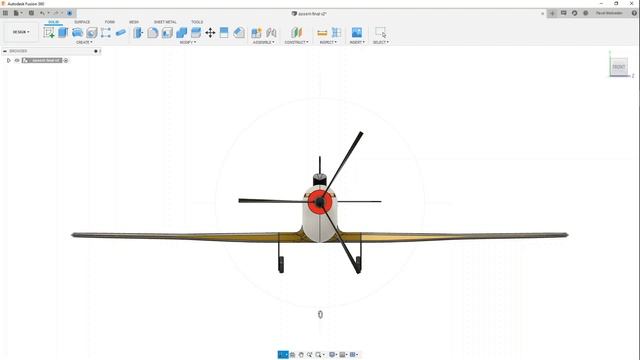Expand the Select dropdown menu
640x360 pixels.
coord(381,42)
